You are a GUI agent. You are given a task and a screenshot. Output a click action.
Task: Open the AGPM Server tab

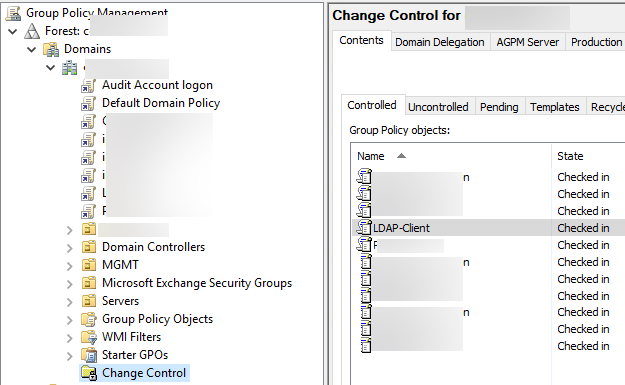click(527, 42)
